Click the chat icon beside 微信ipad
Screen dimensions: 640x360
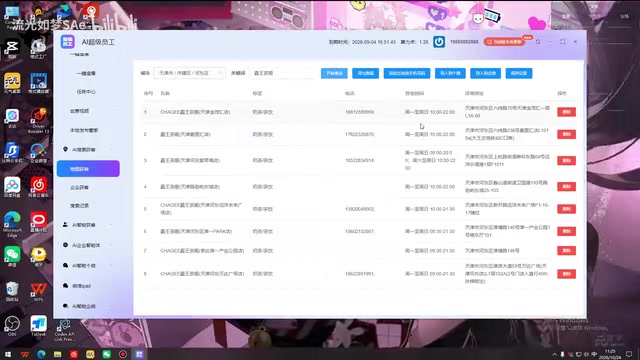coord(65,286)
